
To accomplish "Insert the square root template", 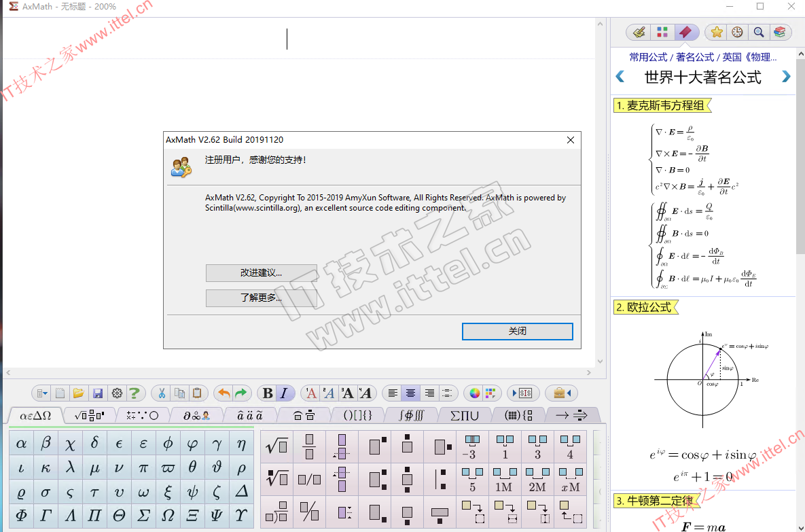I will click(x=276, y=446).
